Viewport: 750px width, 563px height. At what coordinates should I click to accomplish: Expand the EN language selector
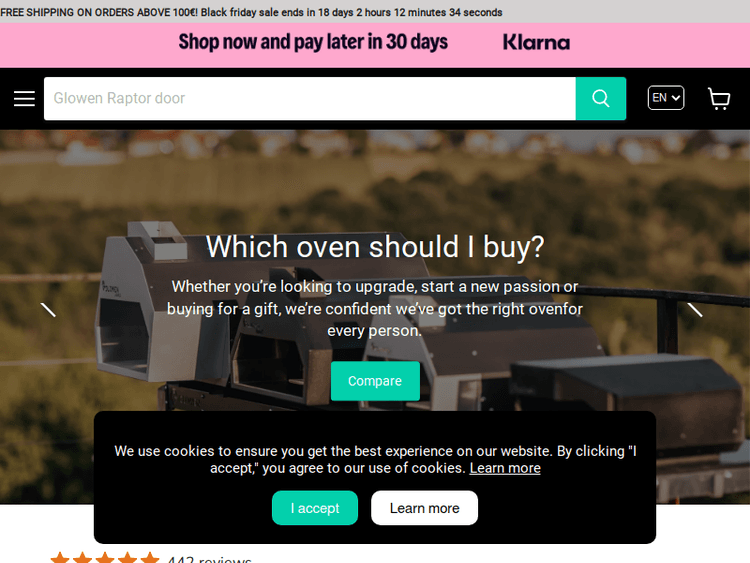click(666, 98)
